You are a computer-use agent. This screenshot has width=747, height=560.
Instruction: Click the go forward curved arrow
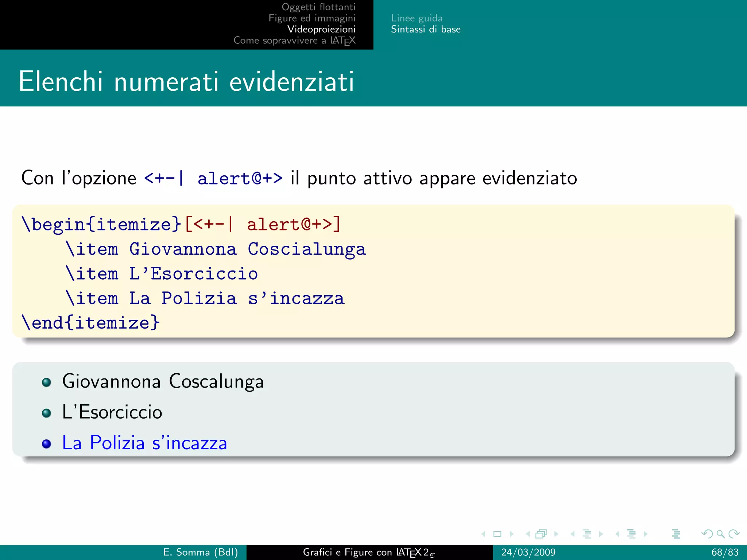(734, 534)
